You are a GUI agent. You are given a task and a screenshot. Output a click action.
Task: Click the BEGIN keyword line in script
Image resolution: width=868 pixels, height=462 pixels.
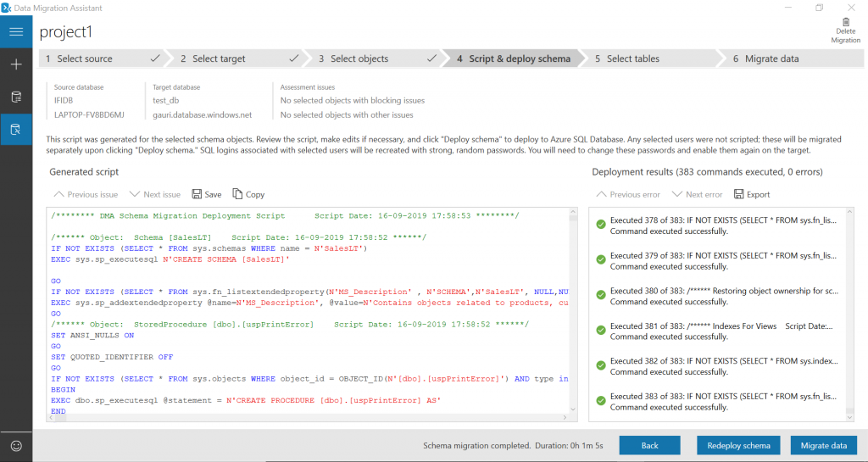(x=63, y=389)
